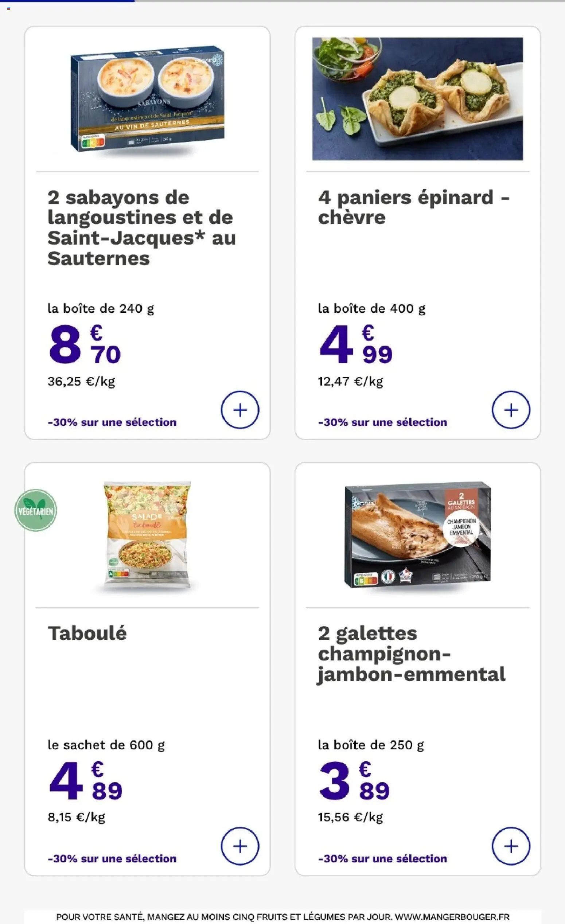Screen dimensions: 565x924
Task: Add 2 galettes champignon-jambon-emmental plus icon
Action: (511, 846)
